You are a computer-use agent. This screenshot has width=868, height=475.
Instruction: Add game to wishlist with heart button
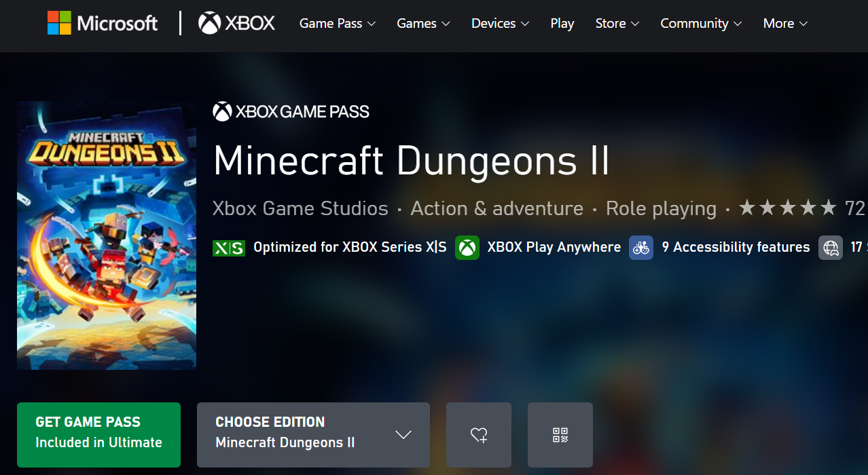point(479,435)
